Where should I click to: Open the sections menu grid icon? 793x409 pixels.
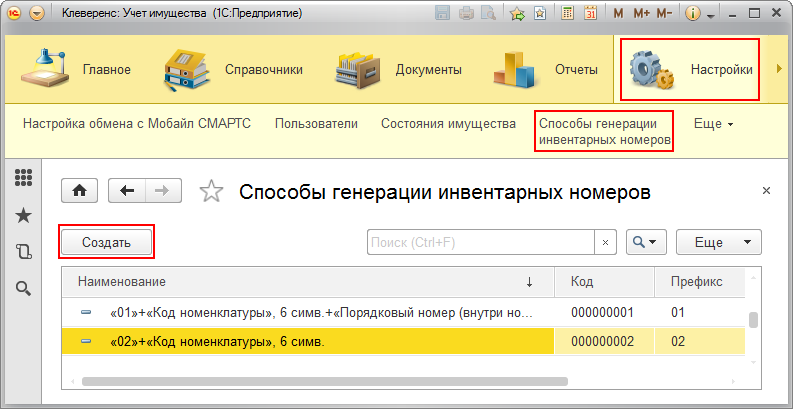tap(23, 177)
